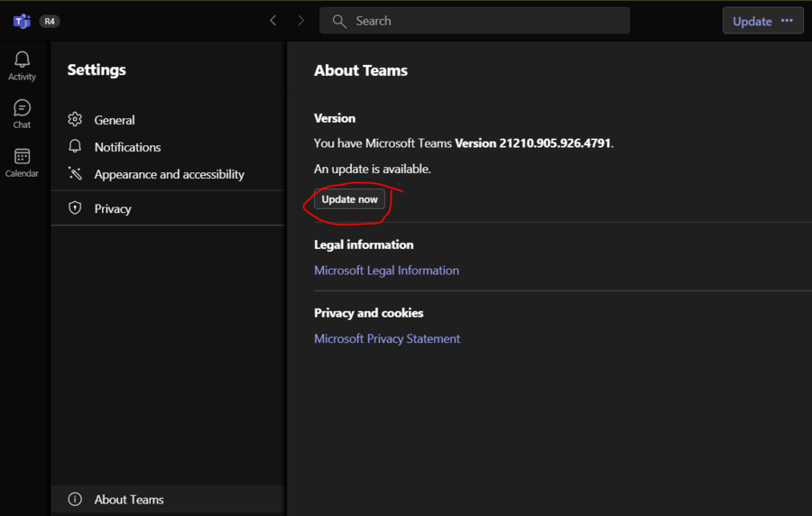This screenshot has height=516, width=812.
Task: Select Appearance and accessibility settings
Action: tap(169, 174)
